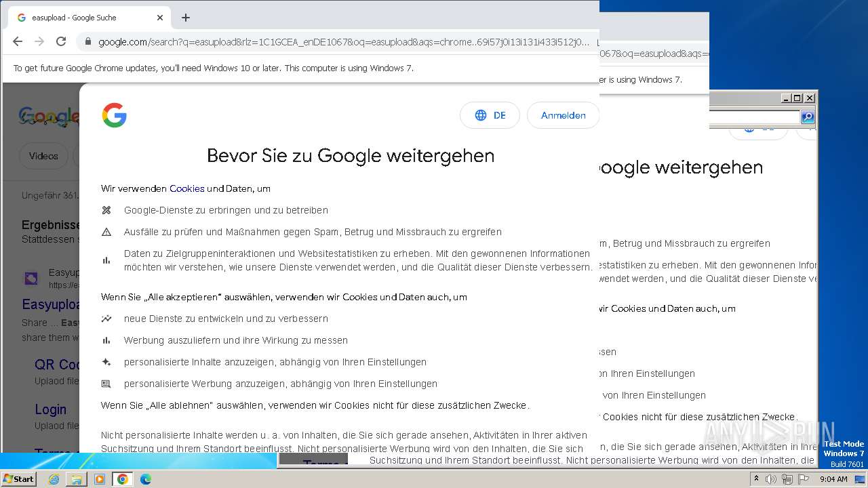The width and height of the screenshot is (868, 488).
Task: Open the Windows Start menu
Action: click(x=18, y=479)
